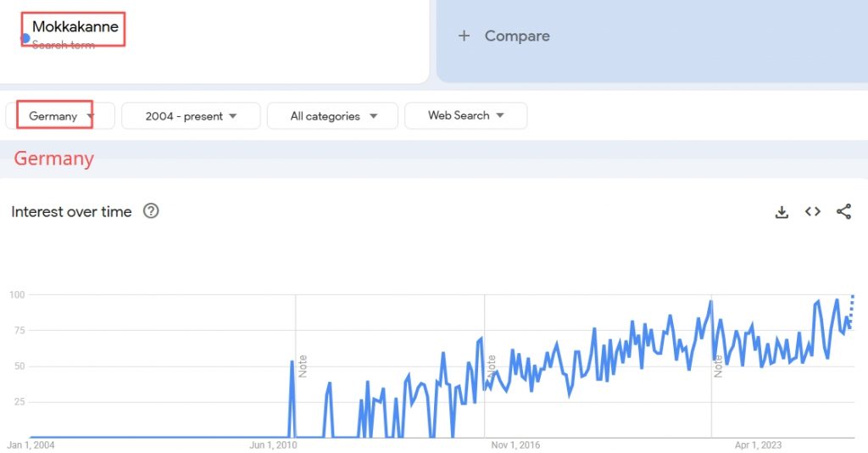Screen dimensions: 868x453
Task: Download the Interest over time data
Action: [x=782, y=212]
